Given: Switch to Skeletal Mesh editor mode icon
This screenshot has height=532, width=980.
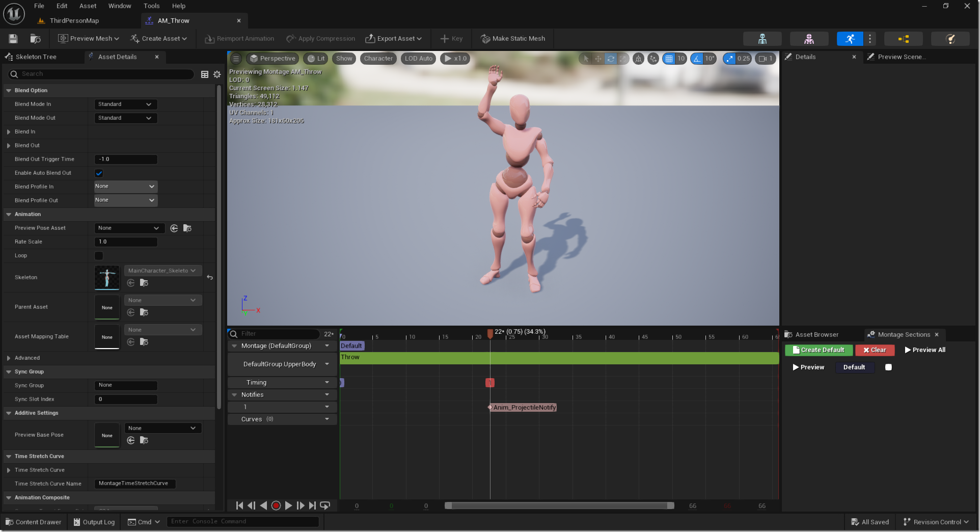Looking at the screenshot, I should coord(809,39).
